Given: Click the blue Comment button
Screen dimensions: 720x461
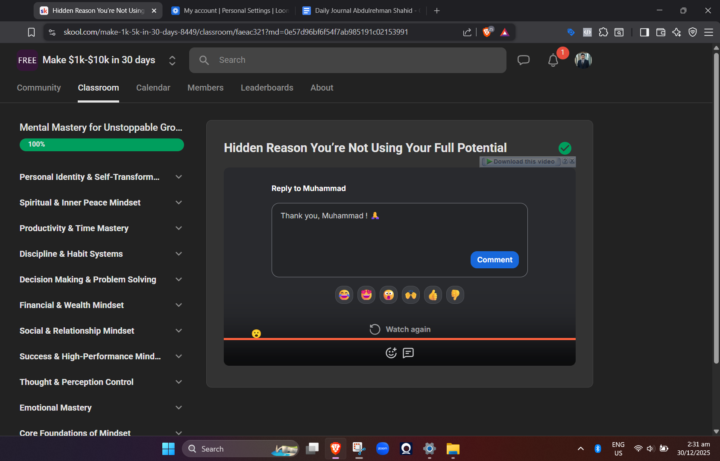Looking at the screenshot, I should [495, 260].
